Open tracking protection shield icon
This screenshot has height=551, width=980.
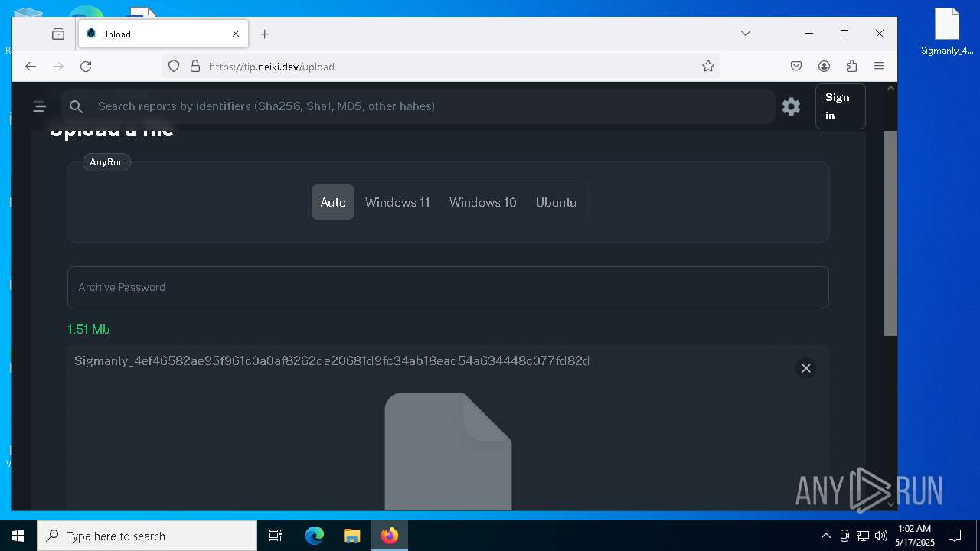coord(174,67)
